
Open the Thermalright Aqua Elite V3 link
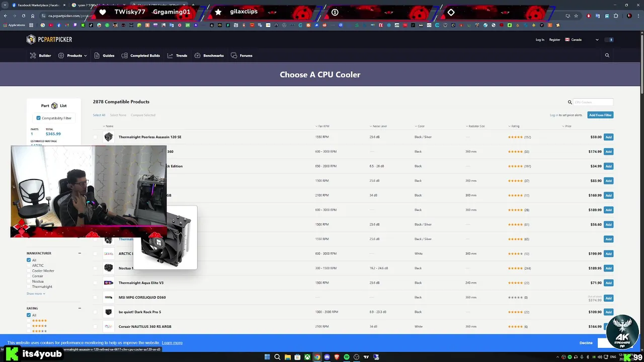[141, 283]
